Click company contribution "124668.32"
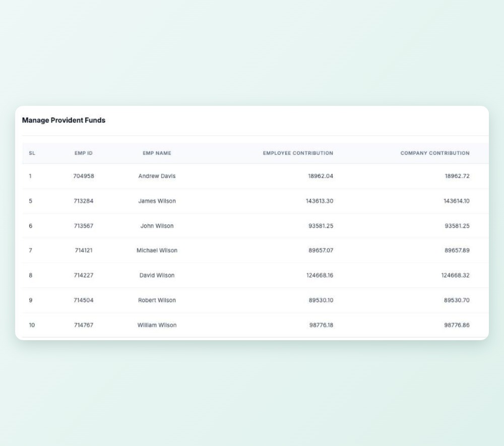This screenshot has height=446, width=504. pos(456,275)
